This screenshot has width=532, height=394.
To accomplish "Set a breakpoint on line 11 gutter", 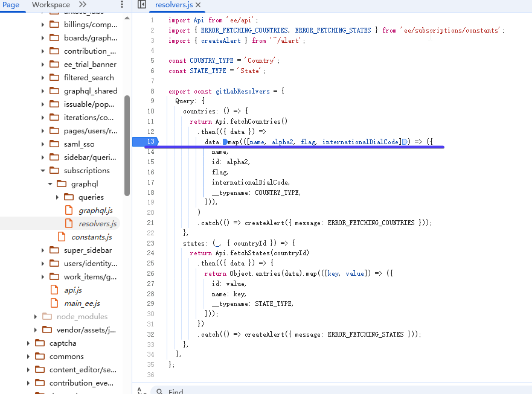I will tap(150, 121).
